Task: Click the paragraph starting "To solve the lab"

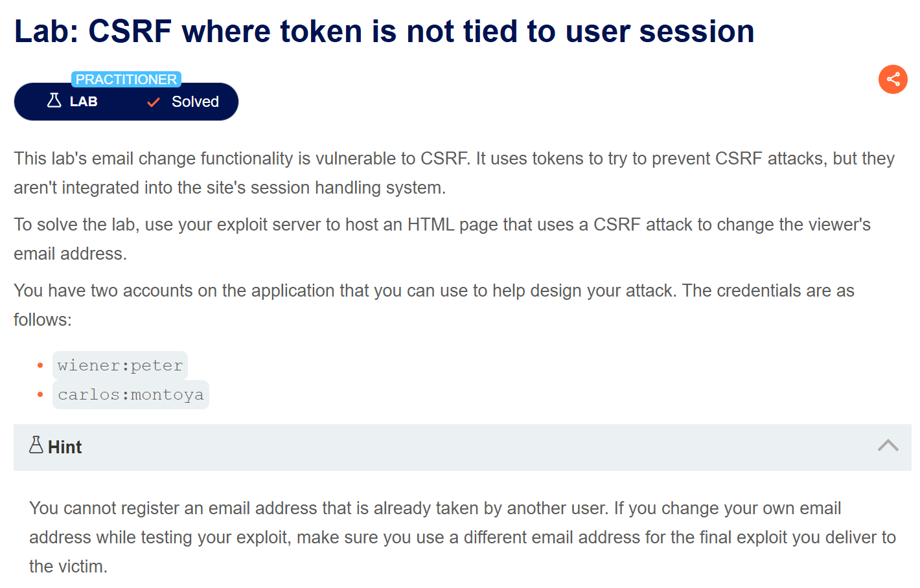Action: 442,239
